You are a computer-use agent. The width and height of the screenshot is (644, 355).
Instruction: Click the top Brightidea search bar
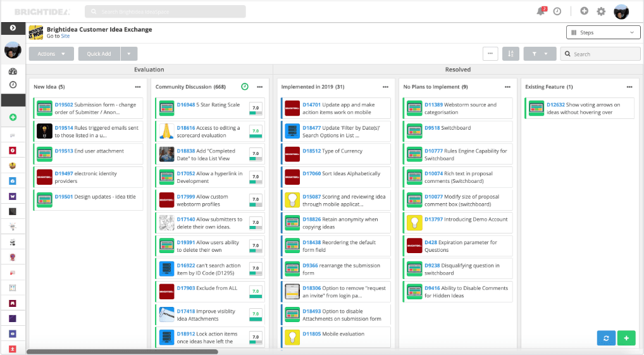click(x=165, y=11)
